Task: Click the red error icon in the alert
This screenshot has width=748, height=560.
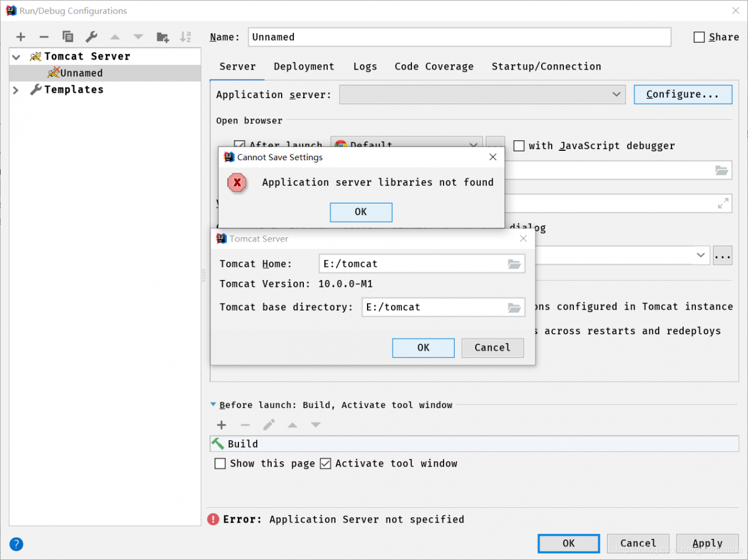Action: 237,182
